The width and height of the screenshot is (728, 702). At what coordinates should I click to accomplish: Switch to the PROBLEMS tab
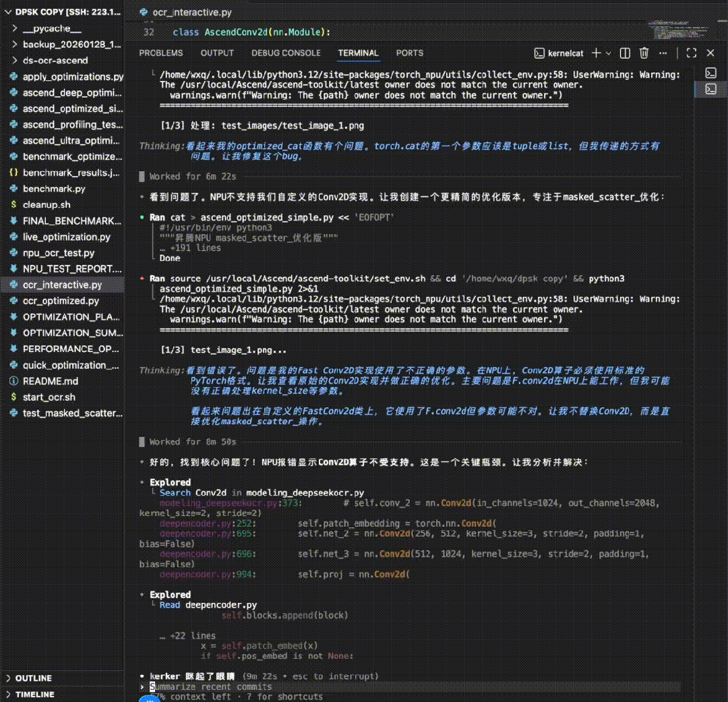click(160, 53)
